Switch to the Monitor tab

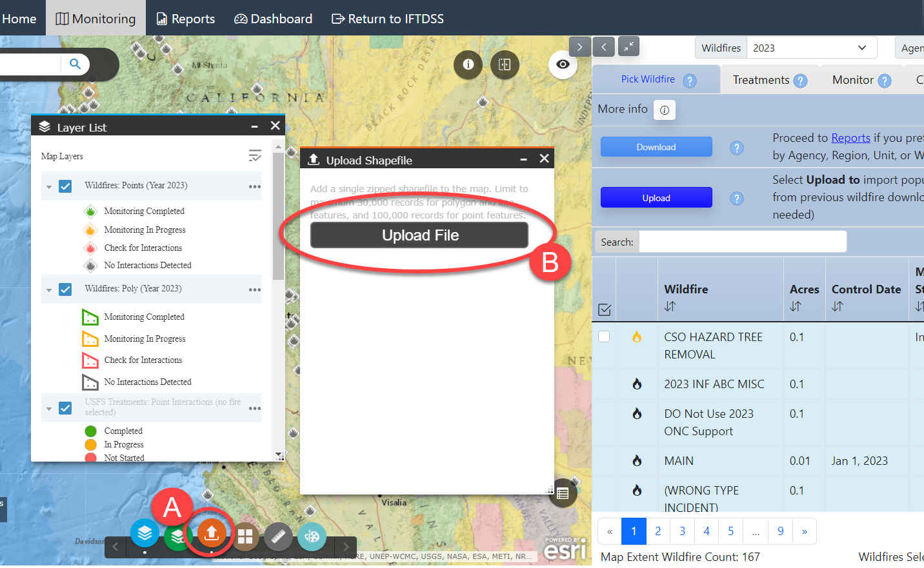(x=861, y=80)
